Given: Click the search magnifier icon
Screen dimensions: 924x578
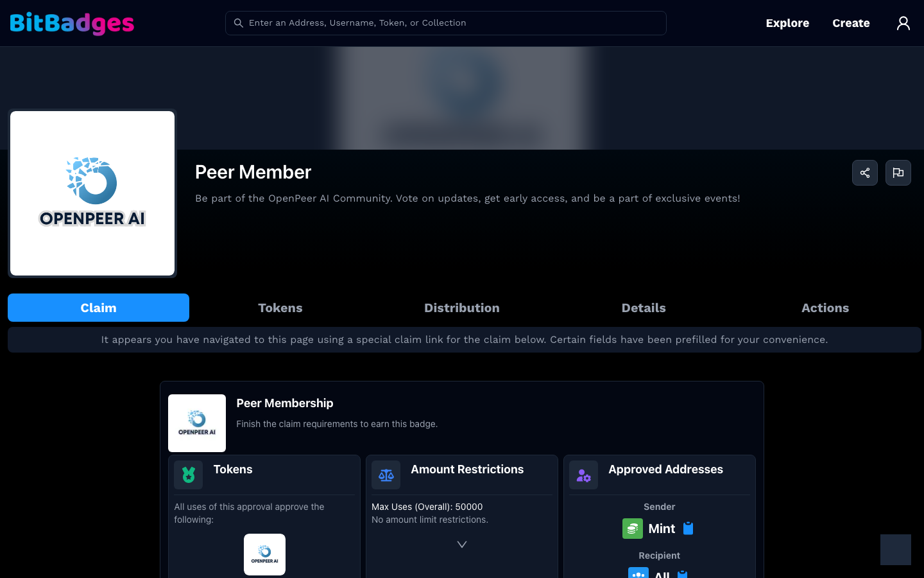Looking at the screenshot, I should click(238, 23).
